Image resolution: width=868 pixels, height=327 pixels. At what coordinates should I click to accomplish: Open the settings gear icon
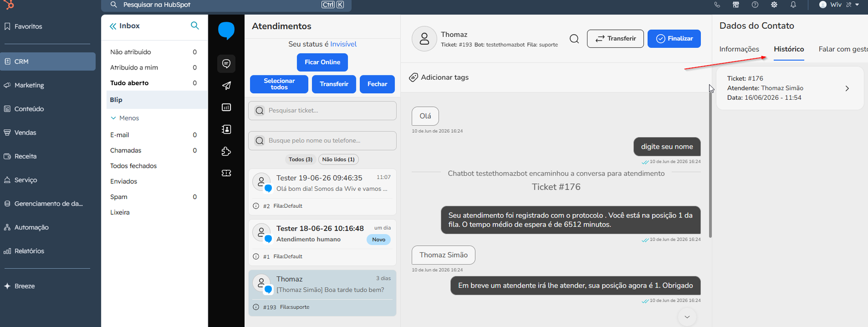click(x=774, y=4)
